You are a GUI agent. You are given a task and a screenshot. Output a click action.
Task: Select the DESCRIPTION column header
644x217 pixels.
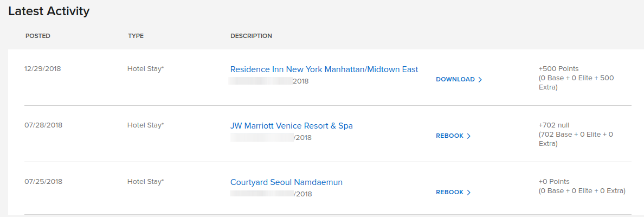click(251, 36)
